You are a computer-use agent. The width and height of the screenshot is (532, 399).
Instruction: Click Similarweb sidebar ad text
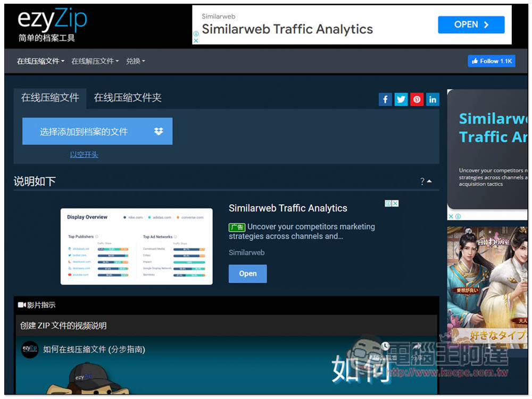pos(493,177)
